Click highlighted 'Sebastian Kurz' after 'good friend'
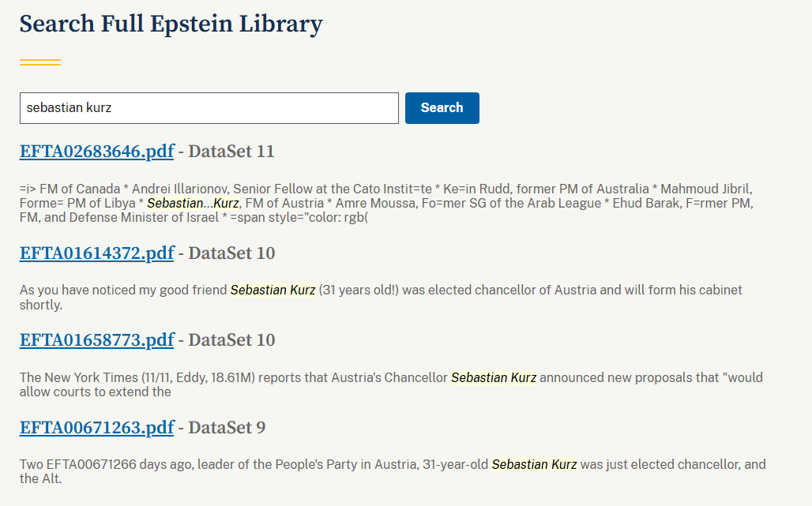The height and width of the screenshot is (506, 812). coord(273,290)
